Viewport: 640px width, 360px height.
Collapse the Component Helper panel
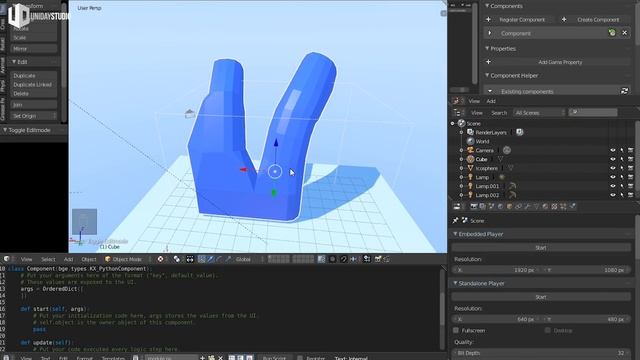click(487, 75)
